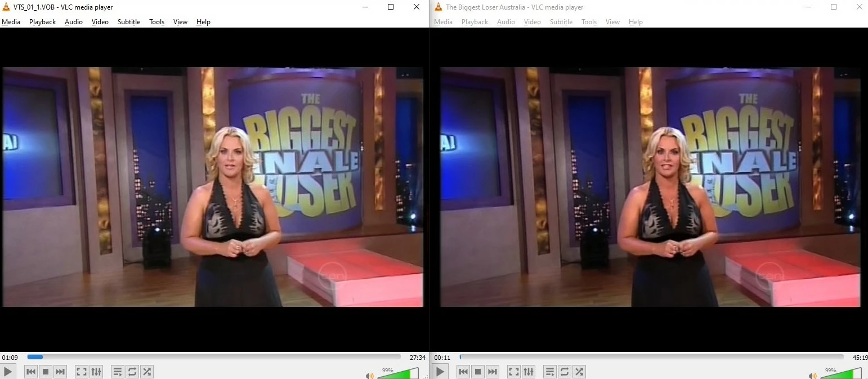Open Video menu in Biggest Loser window

pyautogui.click(x=533, y=22)
